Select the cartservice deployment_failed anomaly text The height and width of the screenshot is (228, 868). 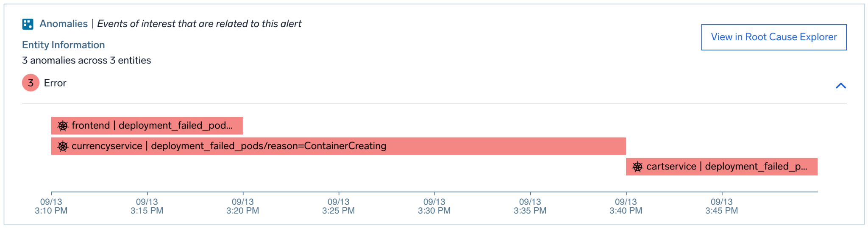click(x=726, y=167)
